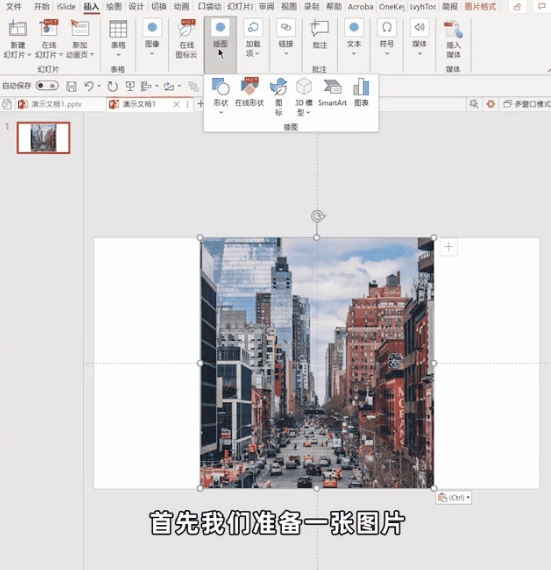Insert a SmartArt graphic
Screen dimensions: 551x570
point(332,93)
